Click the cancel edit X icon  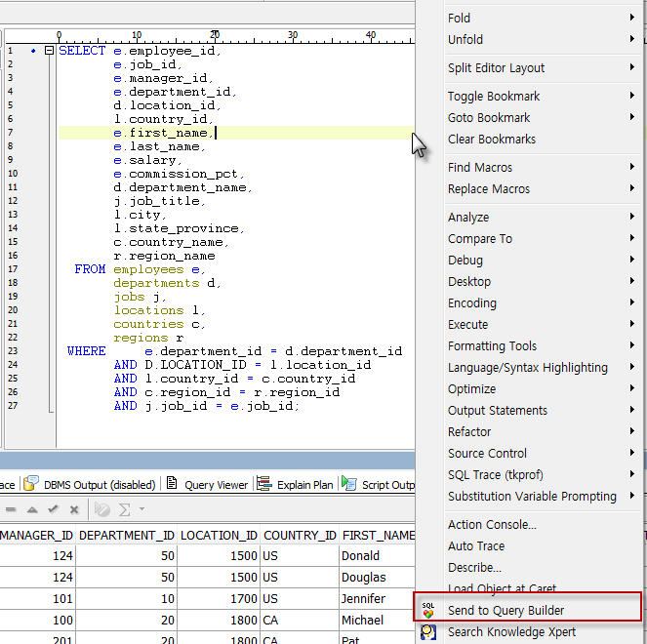[74, 509]
